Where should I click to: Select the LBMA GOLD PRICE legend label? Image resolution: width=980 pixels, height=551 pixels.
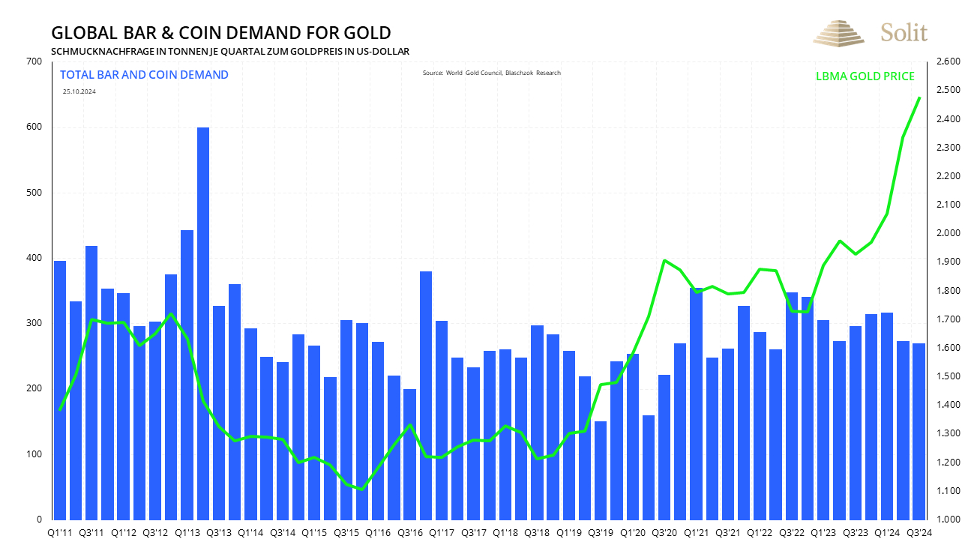(x=865, y=76)
